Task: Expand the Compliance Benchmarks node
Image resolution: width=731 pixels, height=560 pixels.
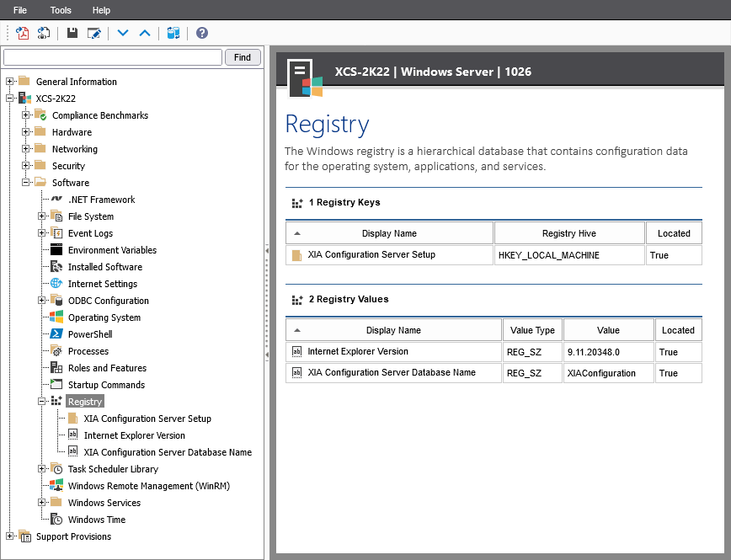Action: tap(25, 115)
